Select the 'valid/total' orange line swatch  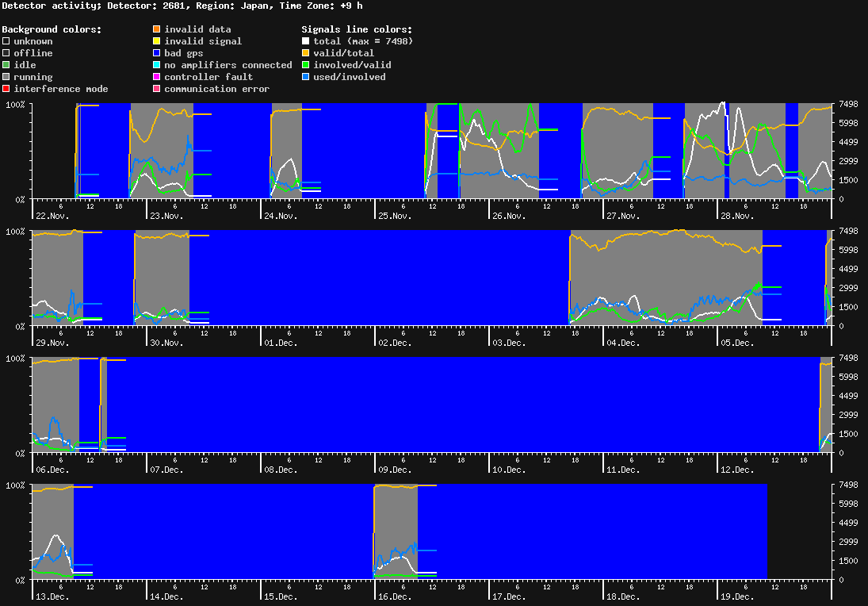point(305,53)
